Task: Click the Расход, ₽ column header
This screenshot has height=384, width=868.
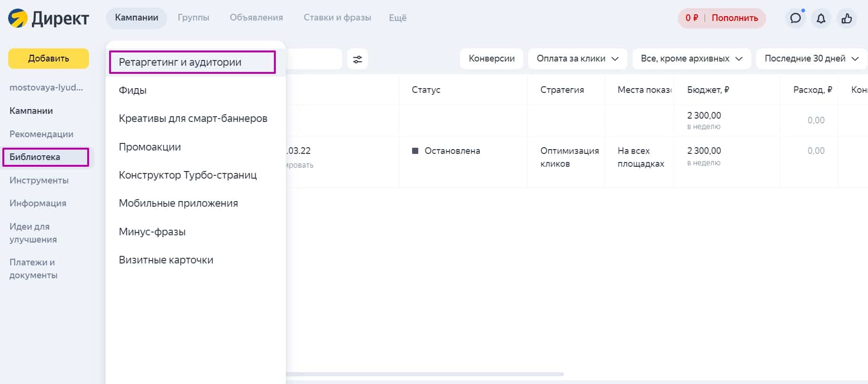Action: pos(813,90)
